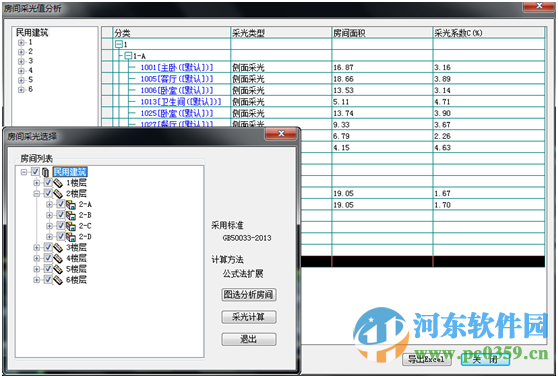The image size is (558, 378).
Task: Toggle the 2-B checkbox
Action: point(60,215)
